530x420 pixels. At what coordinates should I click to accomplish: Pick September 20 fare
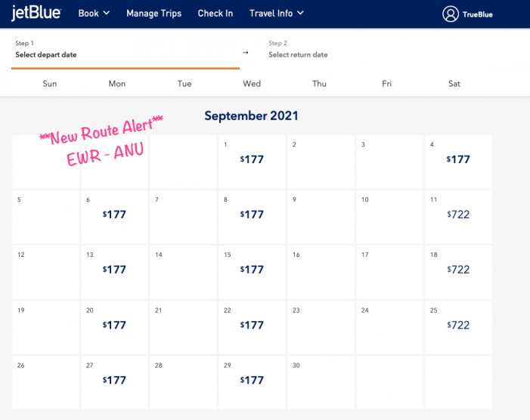coord(114,325)
